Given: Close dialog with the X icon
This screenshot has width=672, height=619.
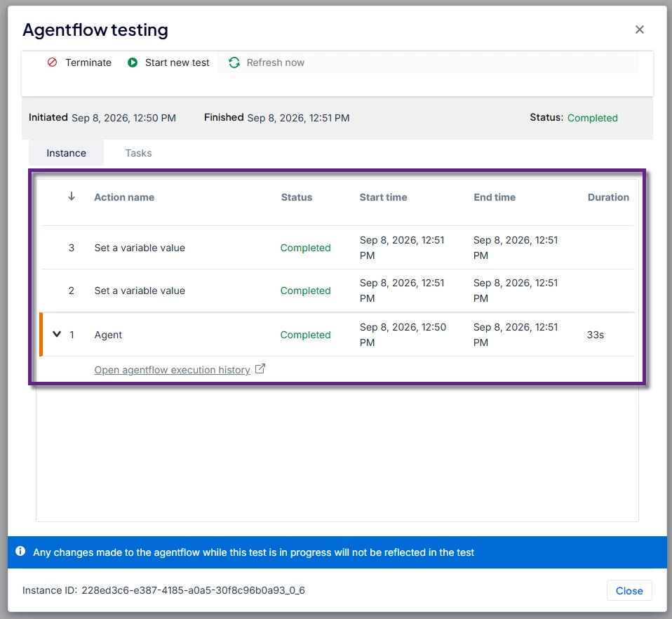Looking at the screenshot, I should (x=640, y=29).
